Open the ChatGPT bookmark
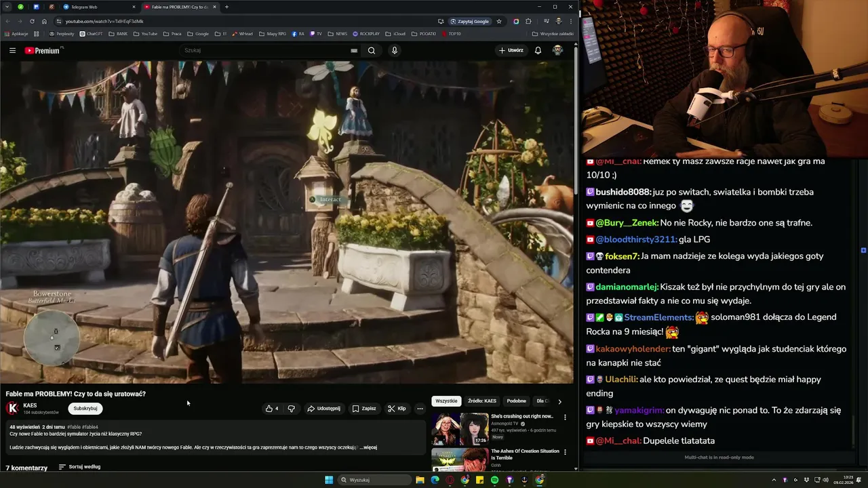 91,33
